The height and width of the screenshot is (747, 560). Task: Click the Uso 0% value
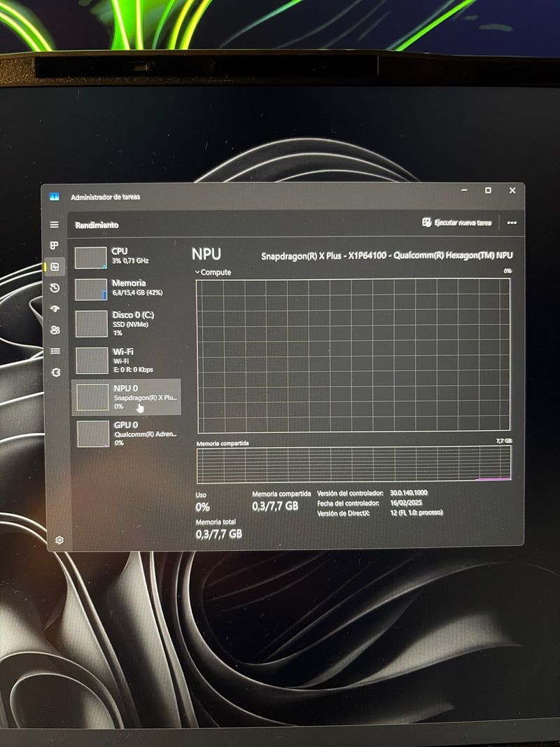(202, 507)
